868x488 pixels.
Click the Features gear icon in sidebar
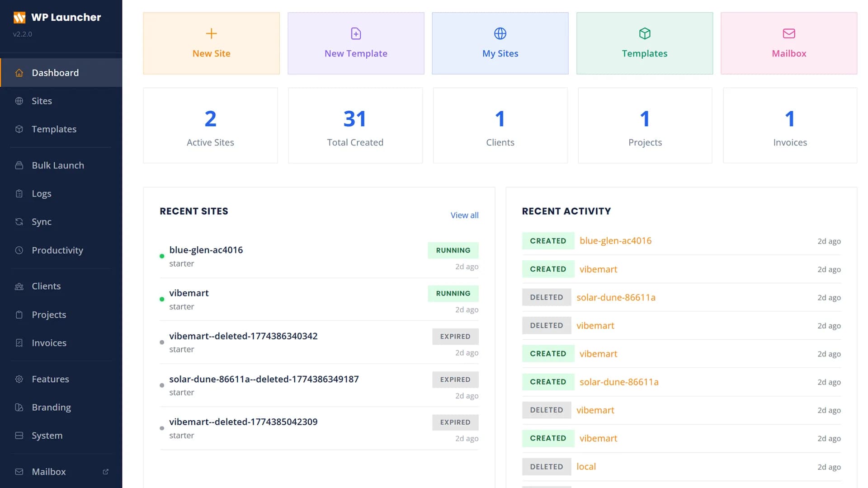point(19,379)
